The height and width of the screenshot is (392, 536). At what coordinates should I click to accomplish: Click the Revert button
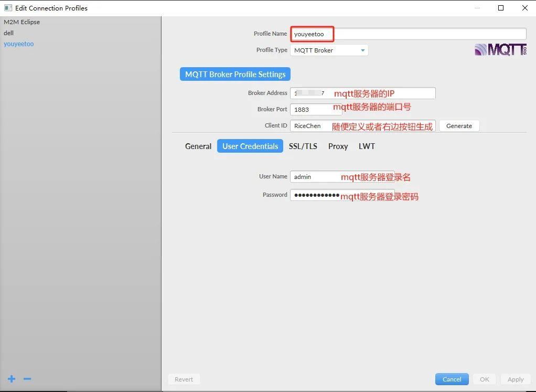(184, 379)
